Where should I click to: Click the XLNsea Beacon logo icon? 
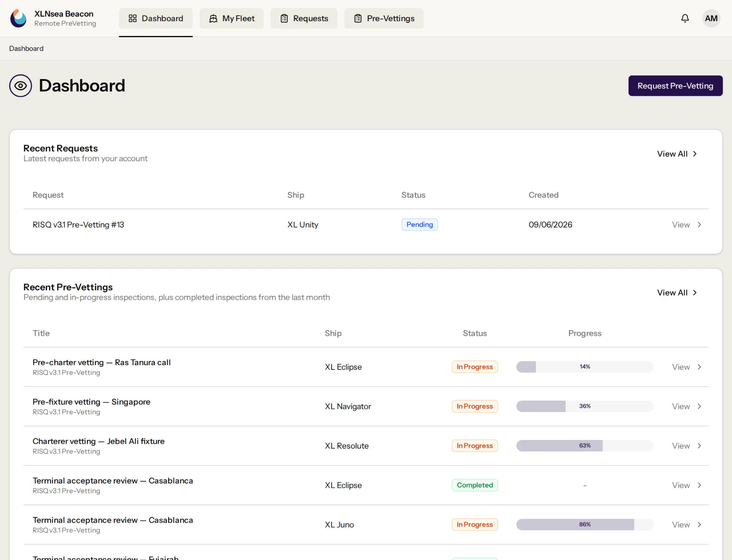[x=18, y=18]
